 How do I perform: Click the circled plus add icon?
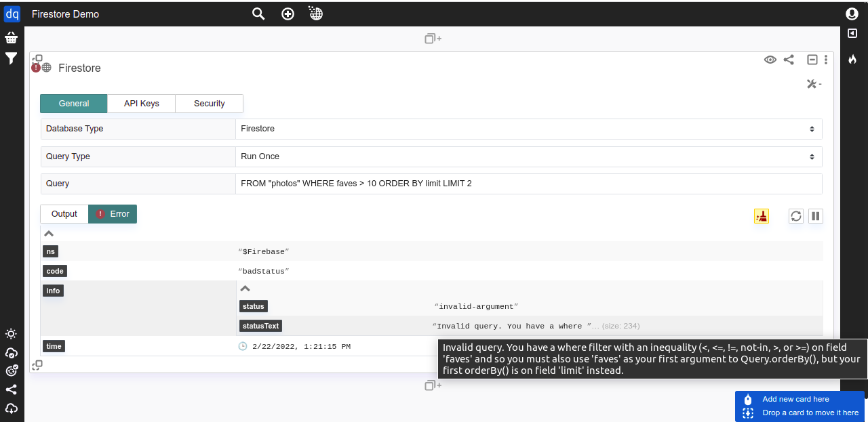point(288,14)
